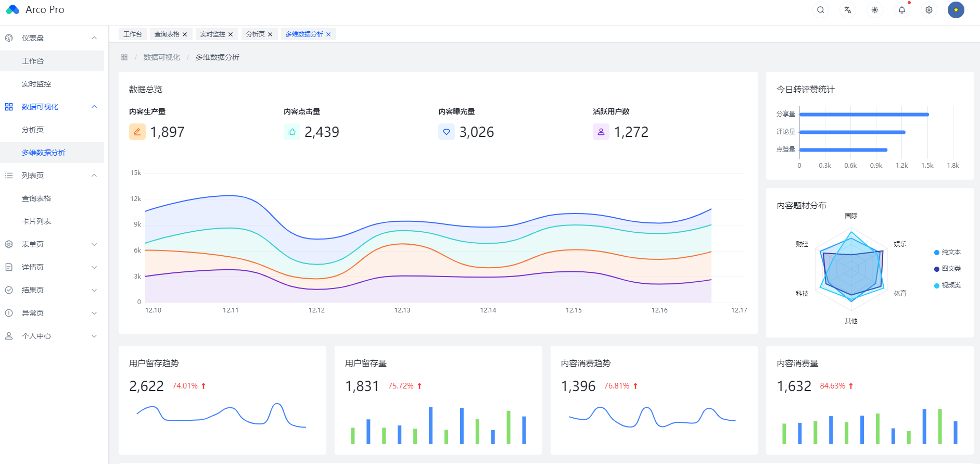980x464 pixels.
Task: Click the check-circle icon beside 结果页
Action: click(9, 290)
